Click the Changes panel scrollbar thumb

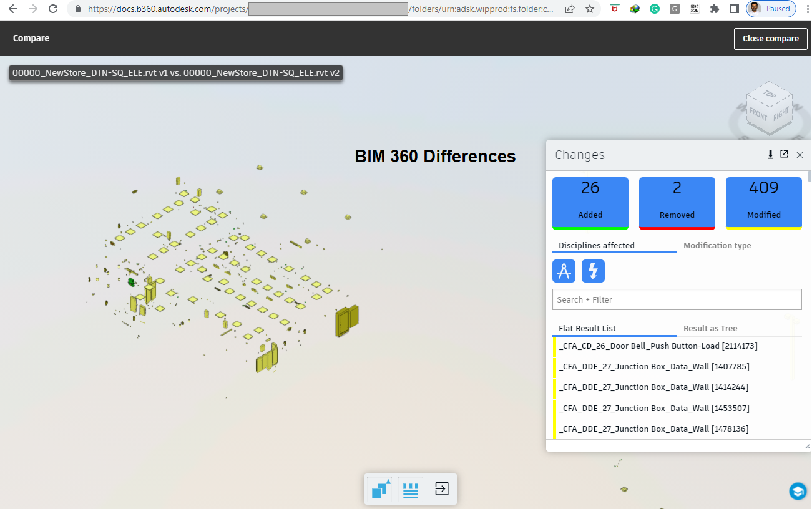pos(810,175)
